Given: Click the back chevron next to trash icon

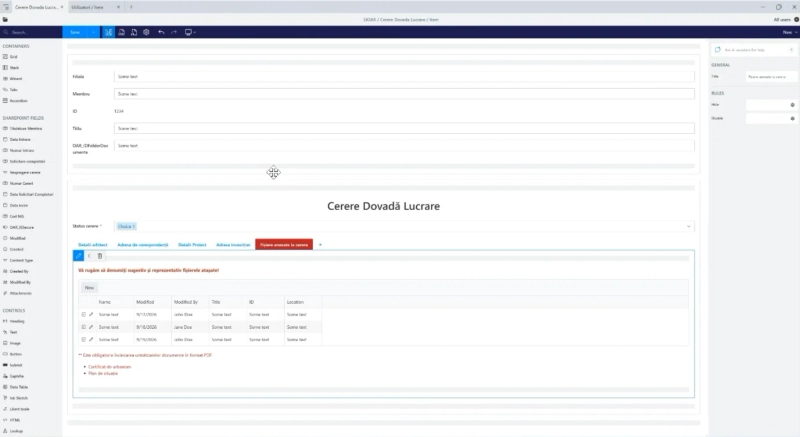Looking at the screenshot, I should point(89,256).
